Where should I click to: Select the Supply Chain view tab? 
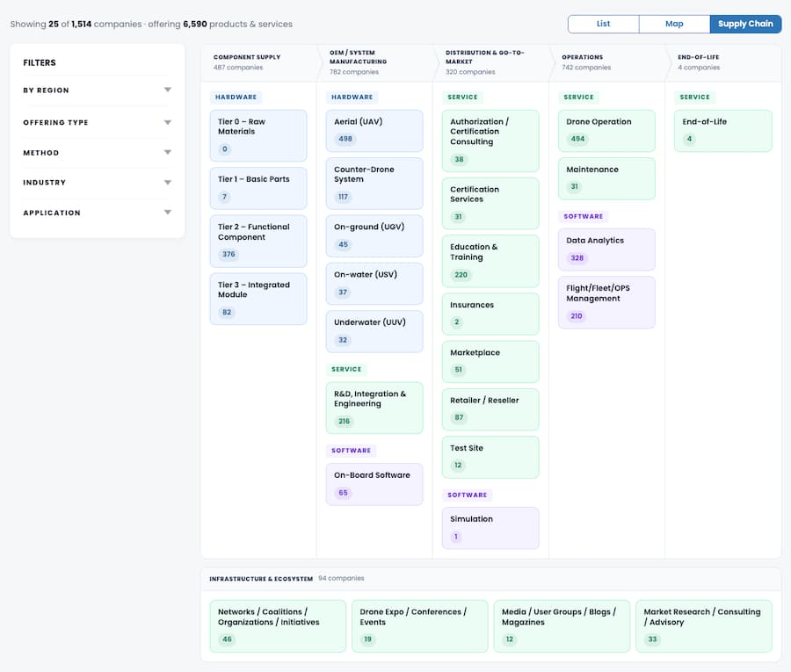745,24
